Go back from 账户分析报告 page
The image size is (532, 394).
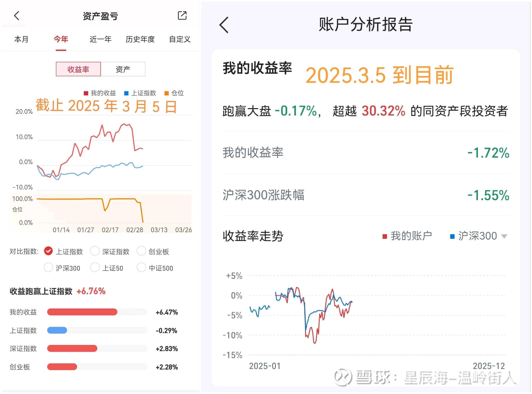coord(224,25)
